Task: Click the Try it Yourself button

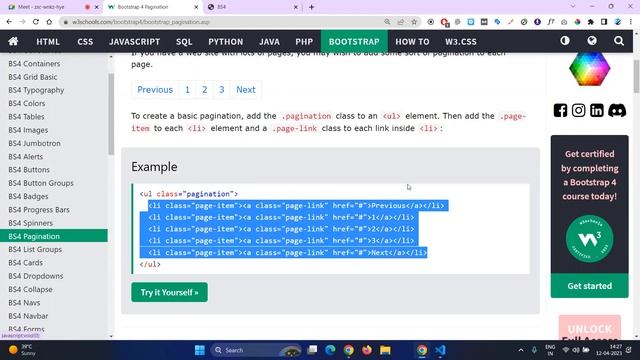Action: [x=169, y=292]
